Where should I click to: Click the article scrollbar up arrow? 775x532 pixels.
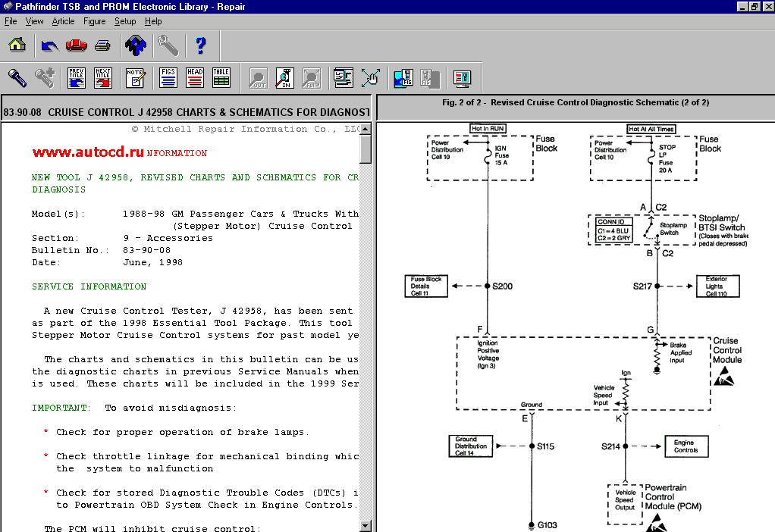366,128
